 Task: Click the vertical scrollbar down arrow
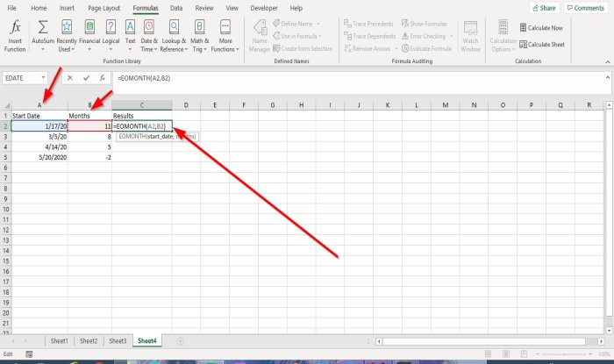pyautogui.click(x=609, y=331)
